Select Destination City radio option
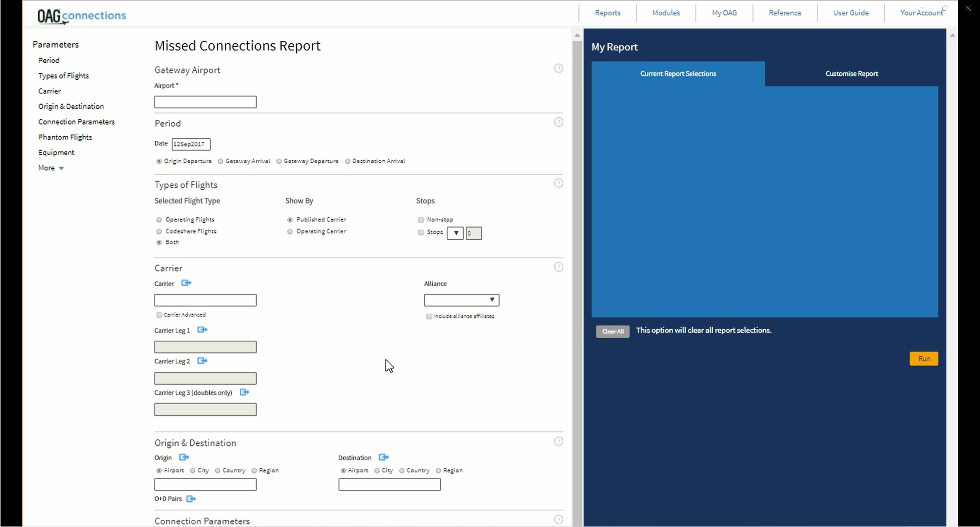Viewport: 980px width, 527px height. [x=377, y=470]
